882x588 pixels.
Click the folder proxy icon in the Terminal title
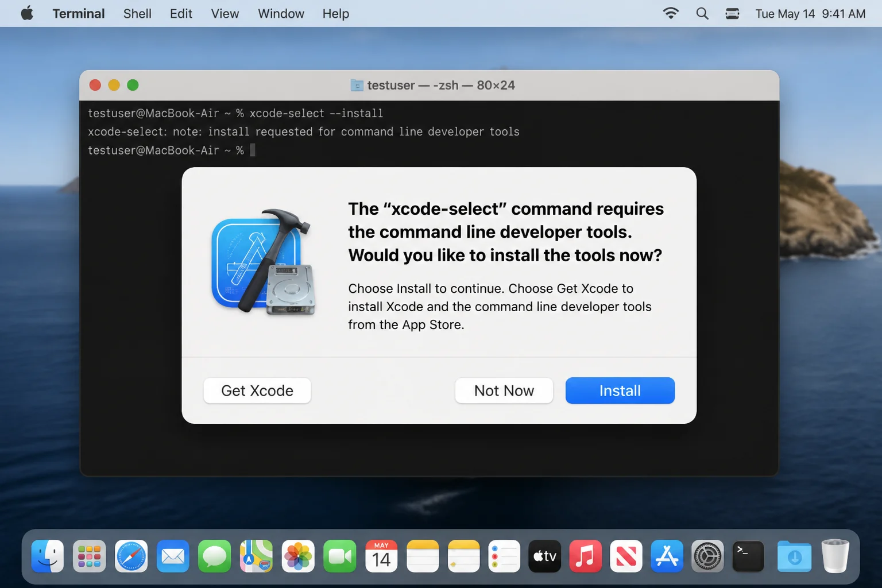pos(357,85)
